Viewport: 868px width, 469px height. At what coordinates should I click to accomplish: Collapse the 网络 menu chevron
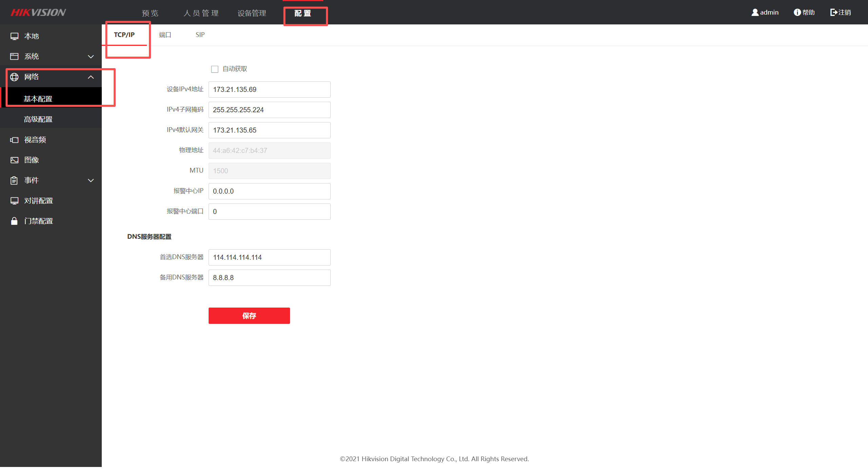tap(91, 77)
